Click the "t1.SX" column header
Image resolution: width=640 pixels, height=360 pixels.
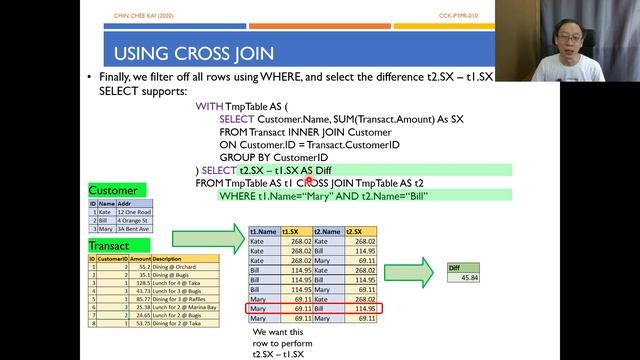coord(296,231)
